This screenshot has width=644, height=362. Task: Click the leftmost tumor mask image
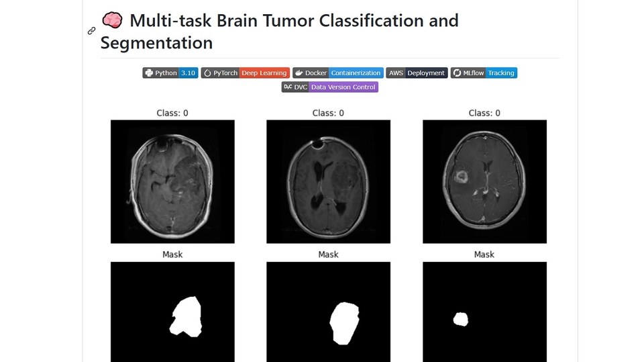(172, 312)
